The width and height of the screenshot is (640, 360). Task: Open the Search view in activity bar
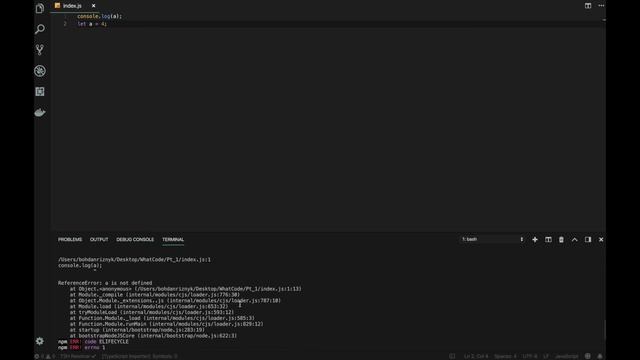40,29
